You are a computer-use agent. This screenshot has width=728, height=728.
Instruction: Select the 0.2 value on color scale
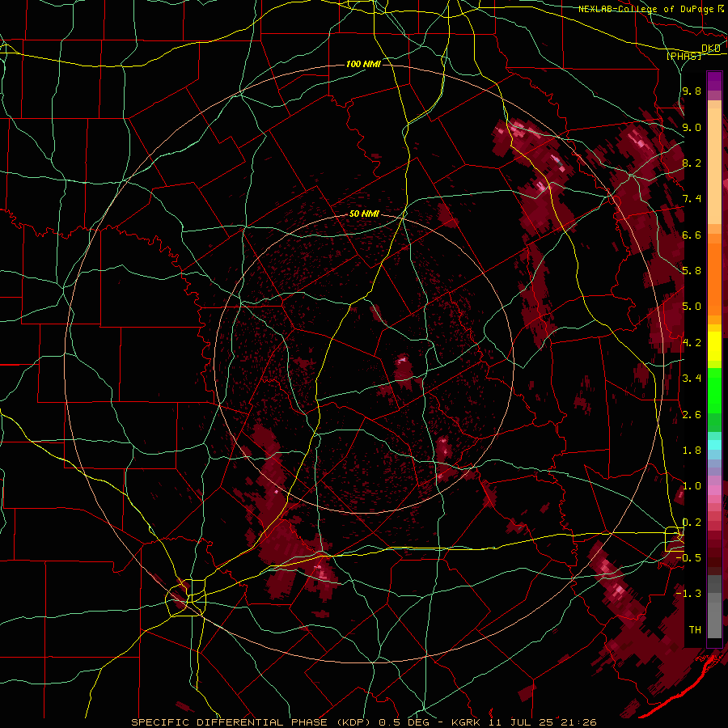point(692,523)
